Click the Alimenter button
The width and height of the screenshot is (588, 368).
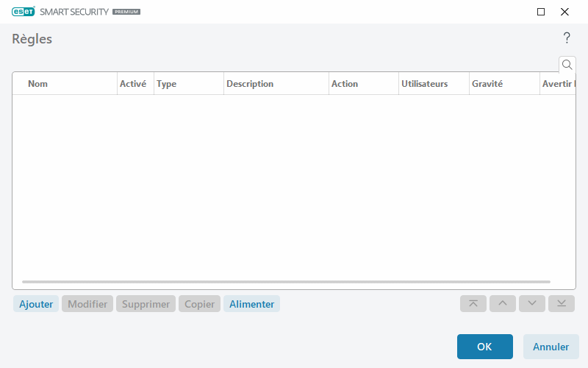(x=251, y=304)
